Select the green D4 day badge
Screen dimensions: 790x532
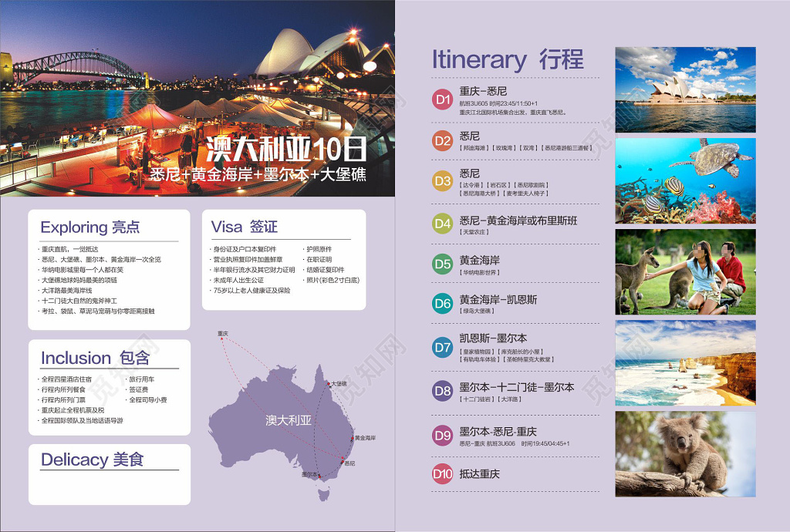pyautogui.click(x=442, y=224)
